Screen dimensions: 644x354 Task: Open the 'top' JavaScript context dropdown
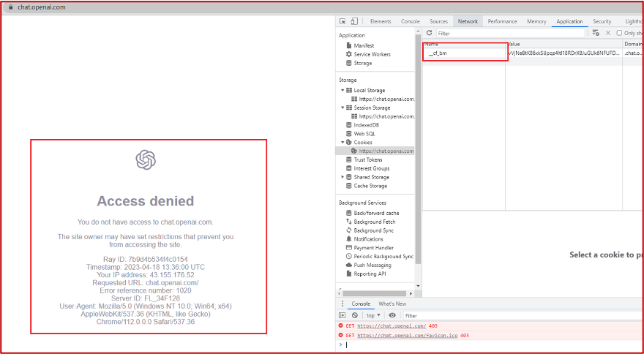point(373,315)
